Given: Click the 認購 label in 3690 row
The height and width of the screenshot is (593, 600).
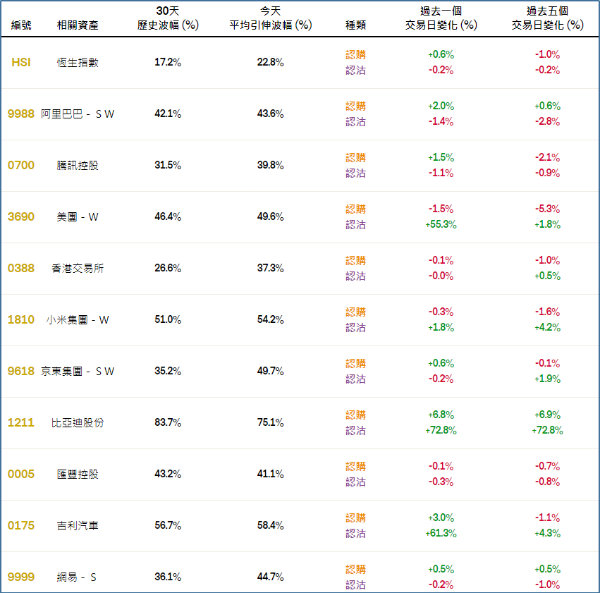Looking at the screenshot, I should point(355,209).
